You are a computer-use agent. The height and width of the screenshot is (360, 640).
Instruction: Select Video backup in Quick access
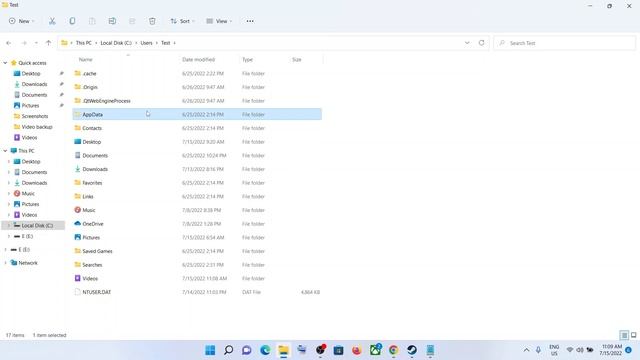[37, 127]
